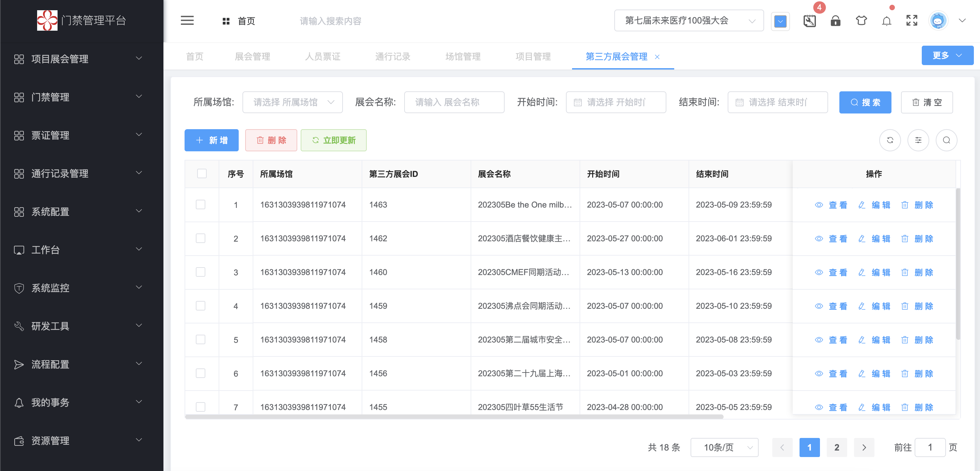
Task: Click the 流程配置 paper-plane icon in sidebar
Action: [x=19, y=364]
